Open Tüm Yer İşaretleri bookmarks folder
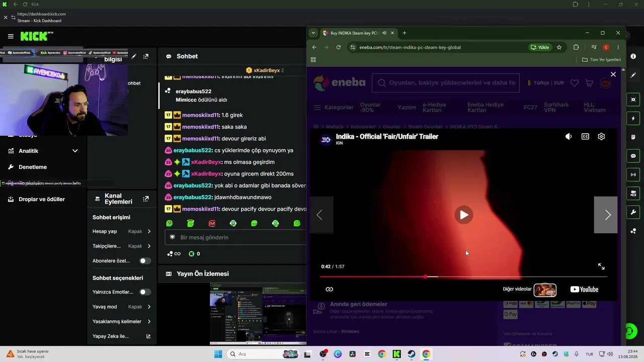This screenshot has width=644, height=362. pyautogui.click(x=601, y=60)
